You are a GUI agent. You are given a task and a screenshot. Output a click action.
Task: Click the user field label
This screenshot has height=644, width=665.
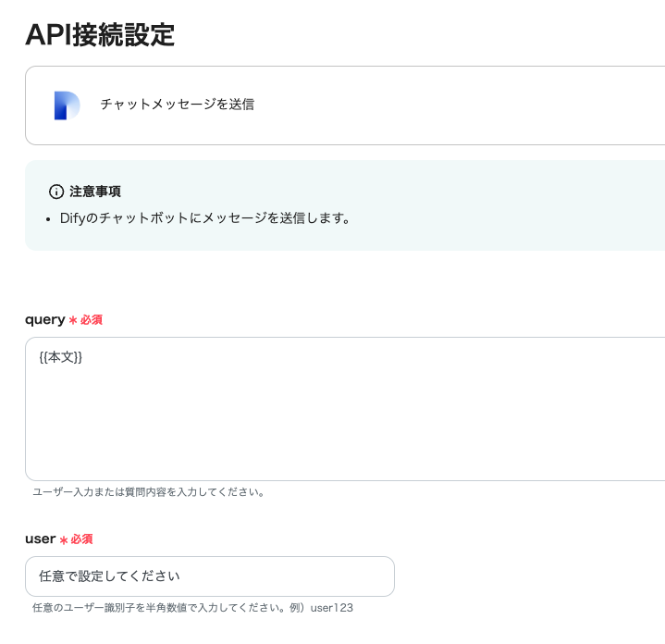tap(40, 539)
